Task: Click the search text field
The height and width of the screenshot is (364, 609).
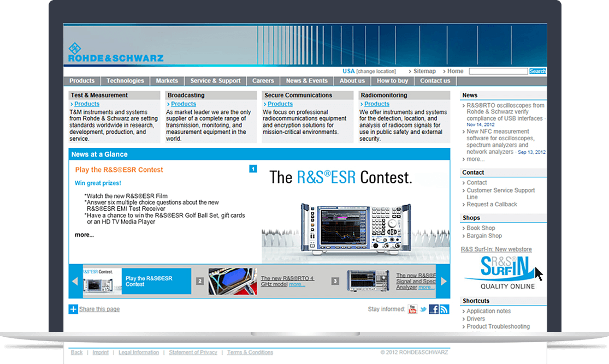Action: (498, 71)
